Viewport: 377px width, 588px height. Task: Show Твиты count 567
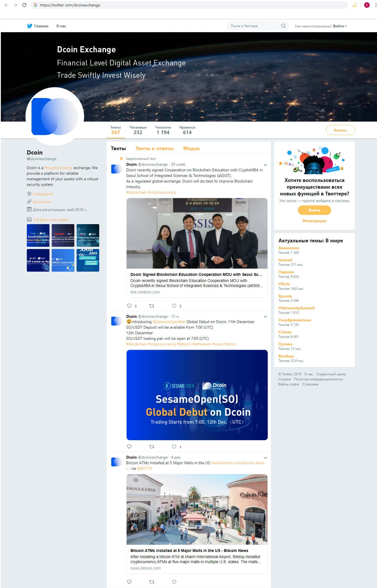116,130
